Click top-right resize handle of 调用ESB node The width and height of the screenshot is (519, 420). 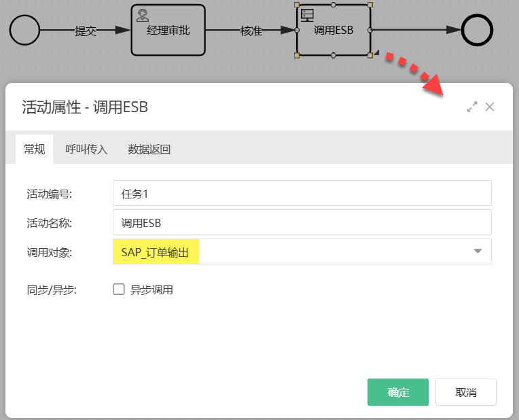click(370, 5)
